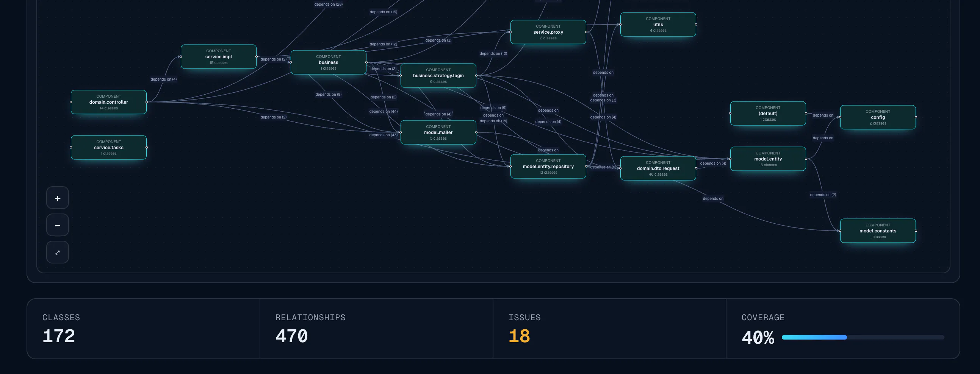Click the utils component node
The height and width of the screenshot is (374, 980).
658,24
